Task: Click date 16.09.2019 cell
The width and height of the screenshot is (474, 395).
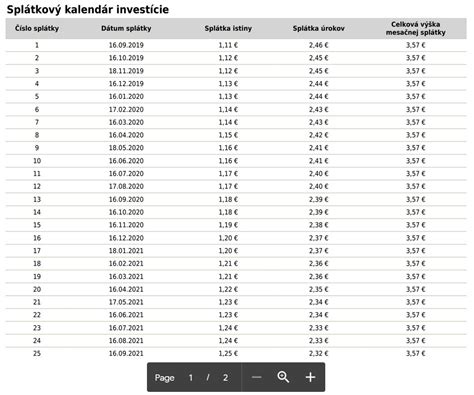Action: (126, 45)
